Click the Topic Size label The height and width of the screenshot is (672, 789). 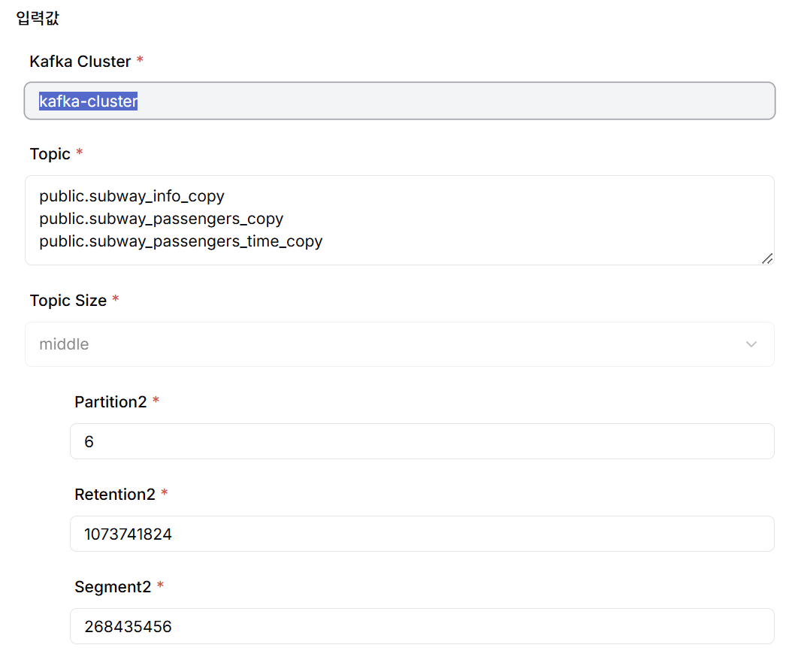point(68,301)
